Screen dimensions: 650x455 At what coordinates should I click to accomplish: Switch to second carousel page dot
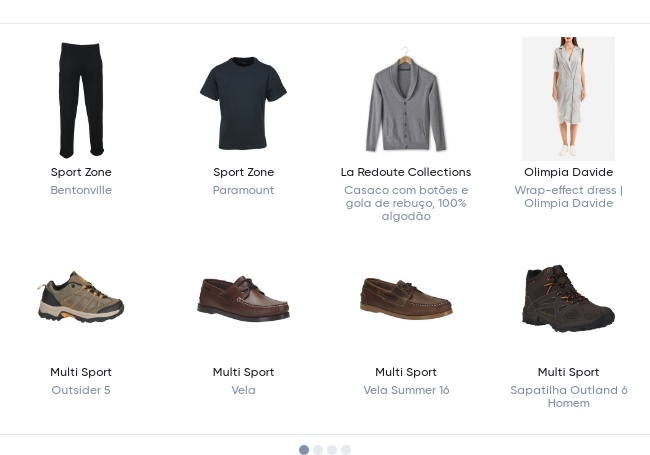tap(318, 450)
